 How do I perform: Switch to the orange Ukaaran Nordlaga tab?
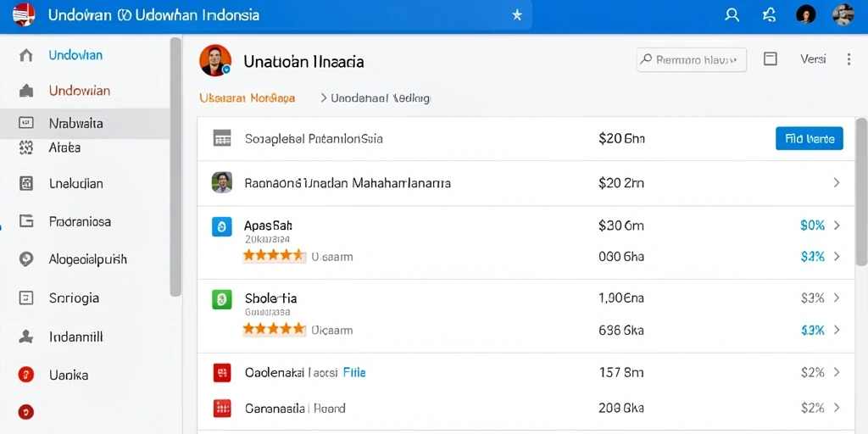[x=247, y=98]
